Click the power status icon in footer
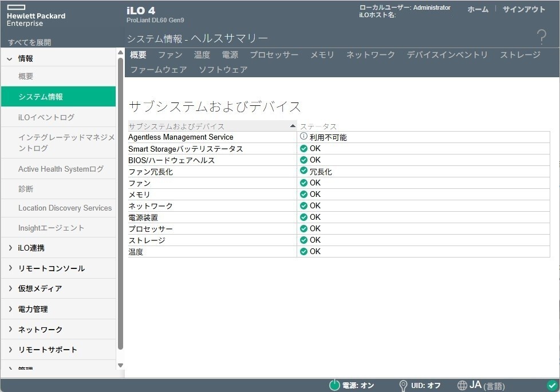The width and height of the screenshot is (560, 392). tap(334, 385)
